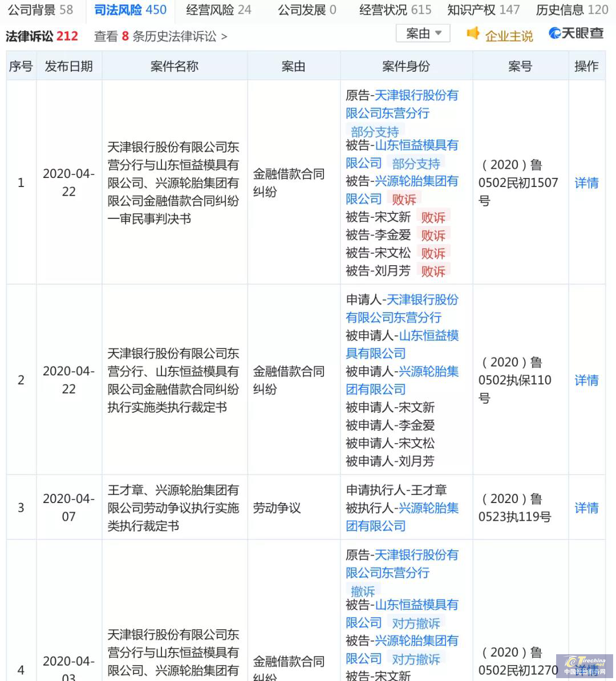616x681 pixels.
Task: Open the 公司发展 0 tab
Action: [x=307, y=10]
